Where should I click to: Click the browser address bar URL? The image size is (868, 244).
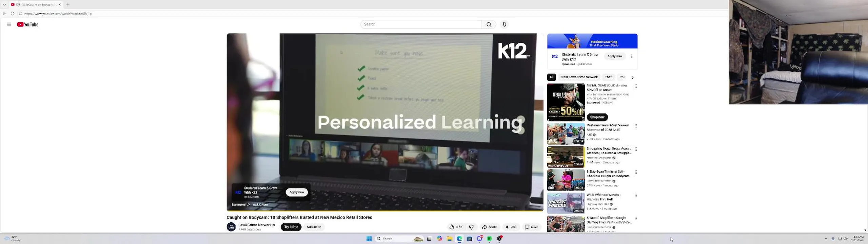pos(58,14)
